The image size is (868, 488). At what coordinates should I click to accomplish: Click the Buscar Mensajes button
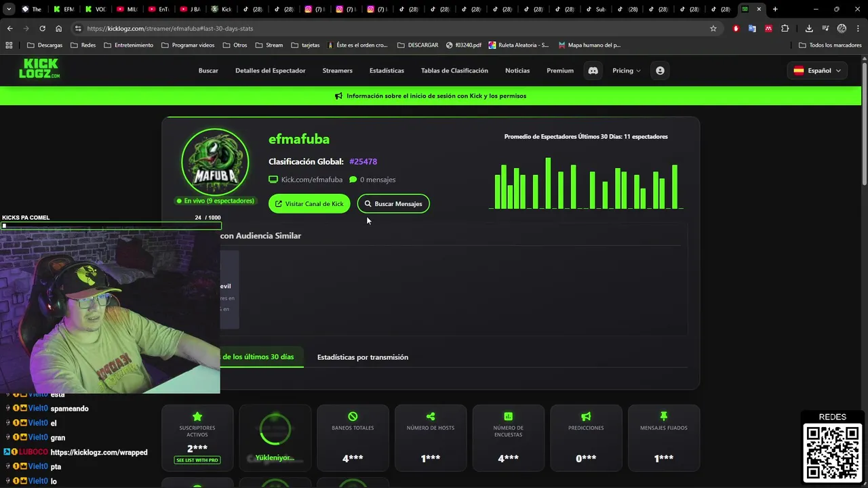(x=393, y=204)
